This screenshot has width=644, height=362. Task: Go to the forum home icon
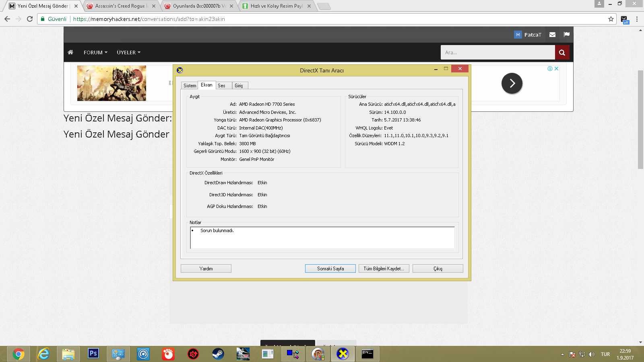[x=70, y=52]
